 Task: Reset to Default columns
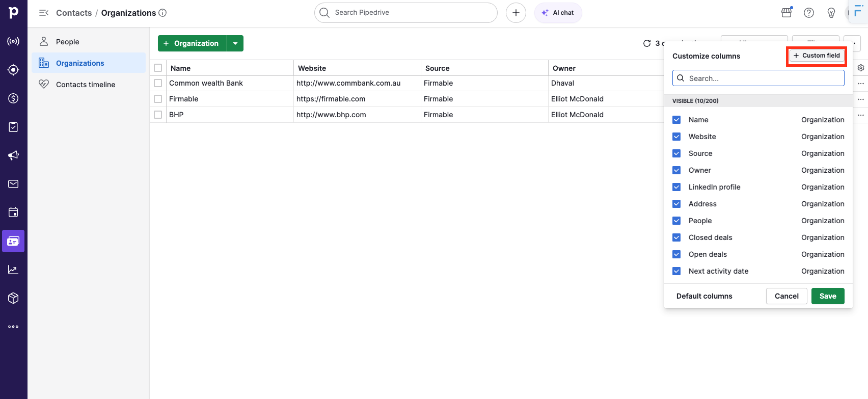tap(704, 296)
